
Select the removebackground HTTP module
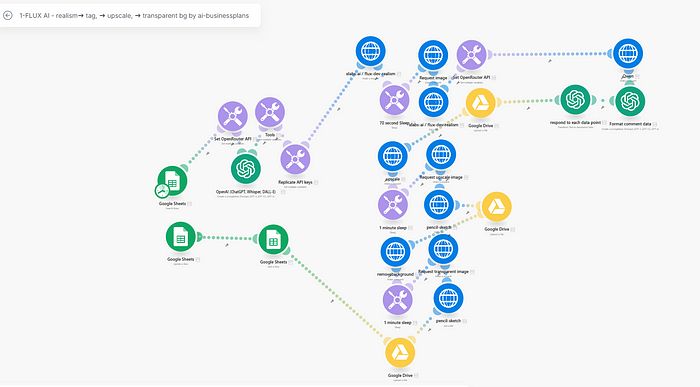(396, 252)
